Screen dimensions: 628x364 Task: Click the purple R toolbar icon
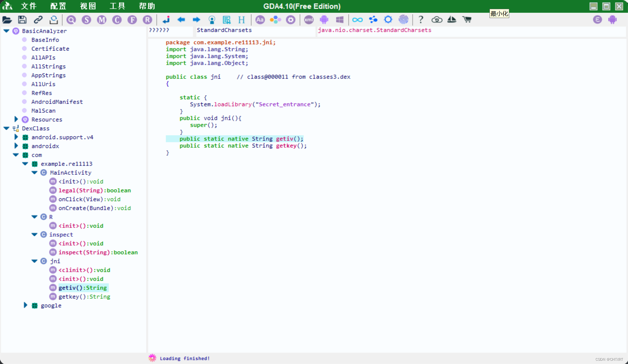148,20
